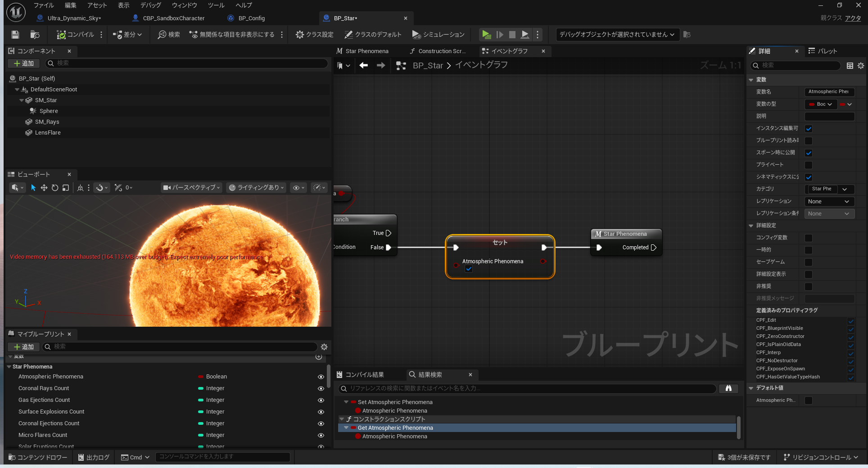Image resolution: width=868 pixels, height=468 pixels.
Task: Toggle the Instance Editable checkbox
Action: [x=809, y=129]
